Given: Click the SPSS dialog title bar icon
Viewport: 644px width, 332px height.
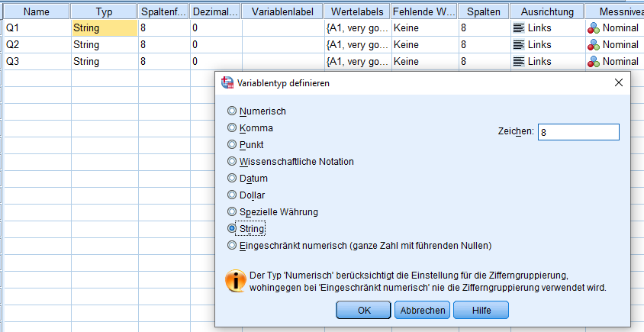Looking at the screenshot, I should (x=227, y=83).
